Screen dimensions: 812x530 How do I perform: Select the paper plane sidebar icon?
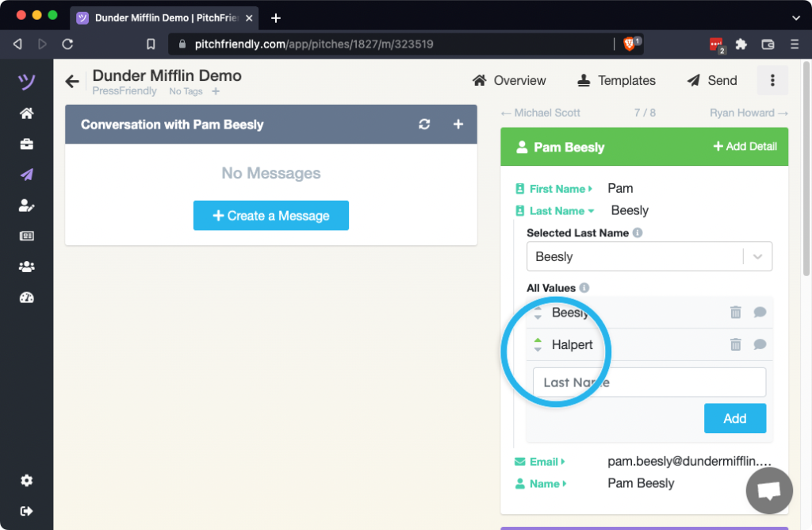(x=26, y=175)
